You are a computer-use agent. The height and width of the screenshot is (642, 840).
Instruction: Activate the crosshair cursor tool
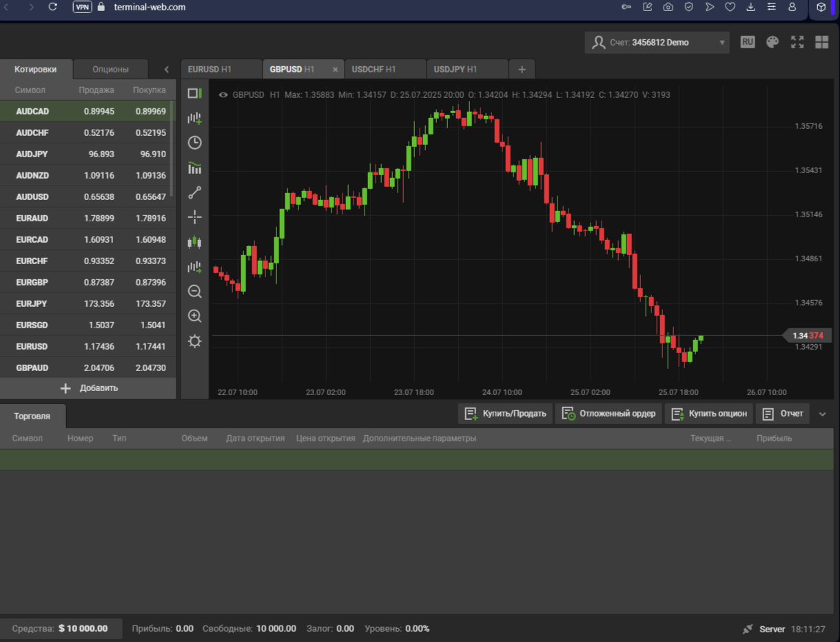[x=195, y=217]
